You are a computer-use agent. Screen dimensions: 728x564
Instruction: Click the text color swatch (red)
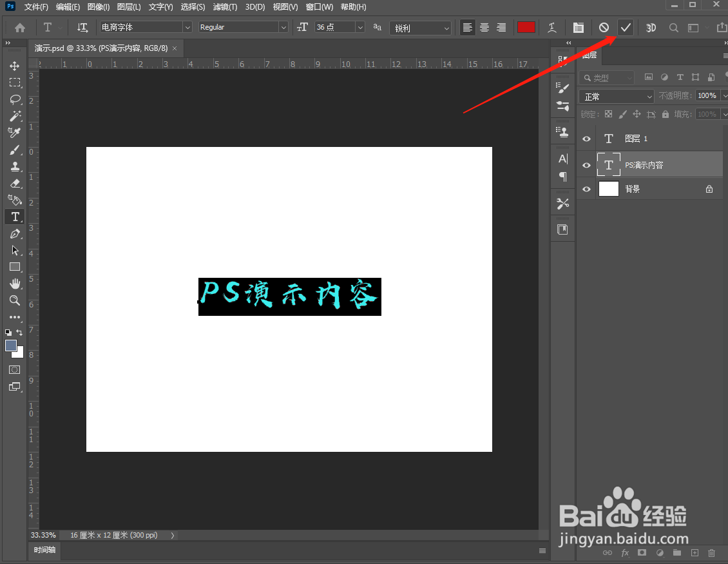[x=526, y=28]
